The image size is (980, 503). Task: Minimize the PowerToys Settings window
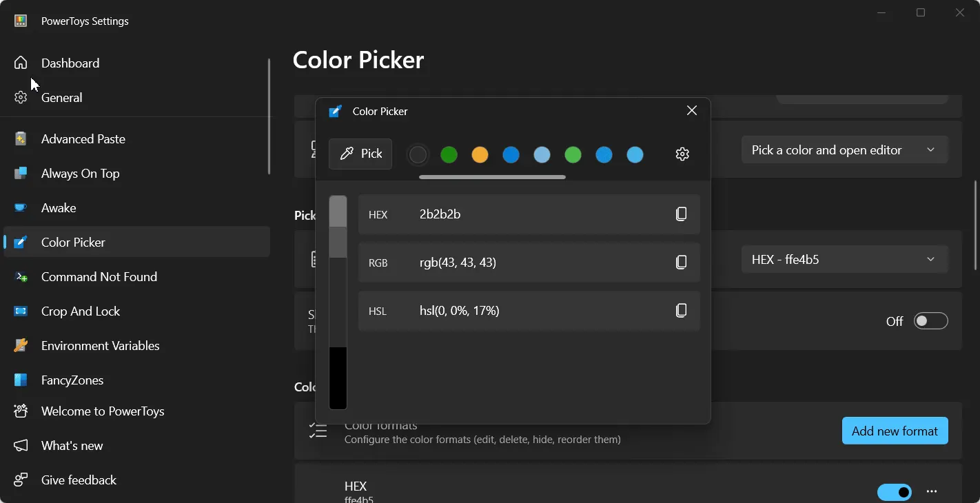(x=881, y=12)
